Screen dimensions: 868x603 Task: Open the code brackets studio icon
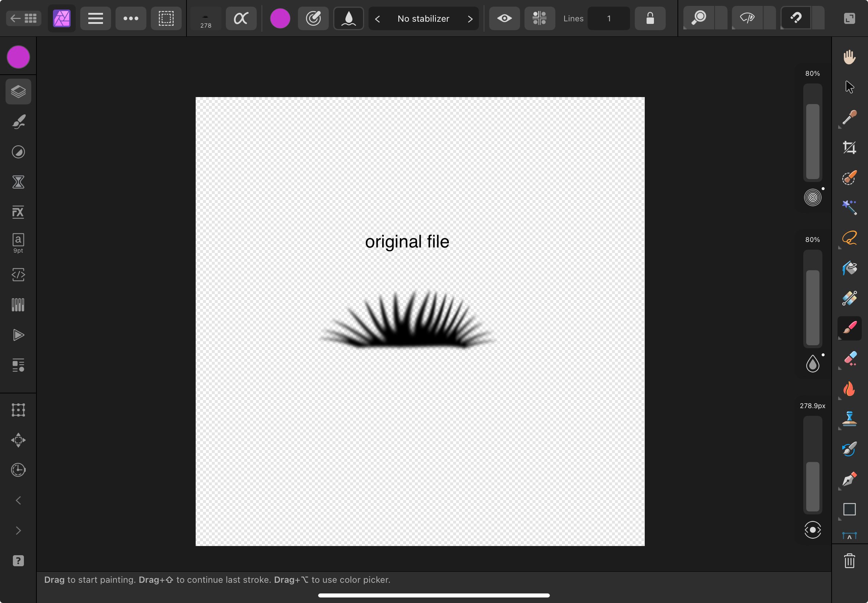tap(18, 275)
